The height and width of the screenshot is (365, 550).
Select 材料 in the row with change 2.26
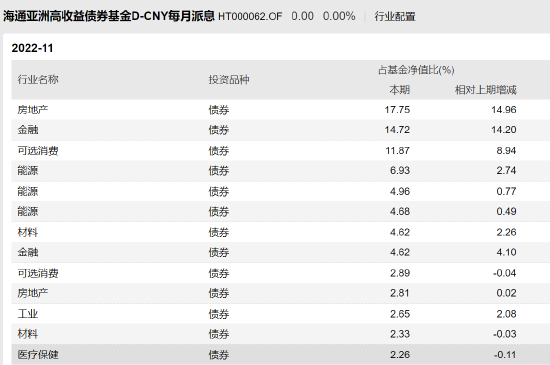click(28, 232)
